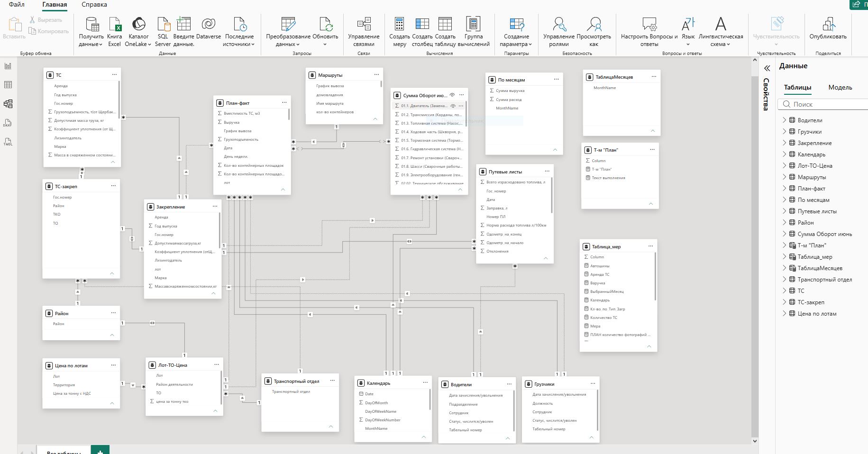This screenshot has height=454, width=868.
Task: Toggle visibility of Сумма Оборот июнь table
Action: coord(452,95)
